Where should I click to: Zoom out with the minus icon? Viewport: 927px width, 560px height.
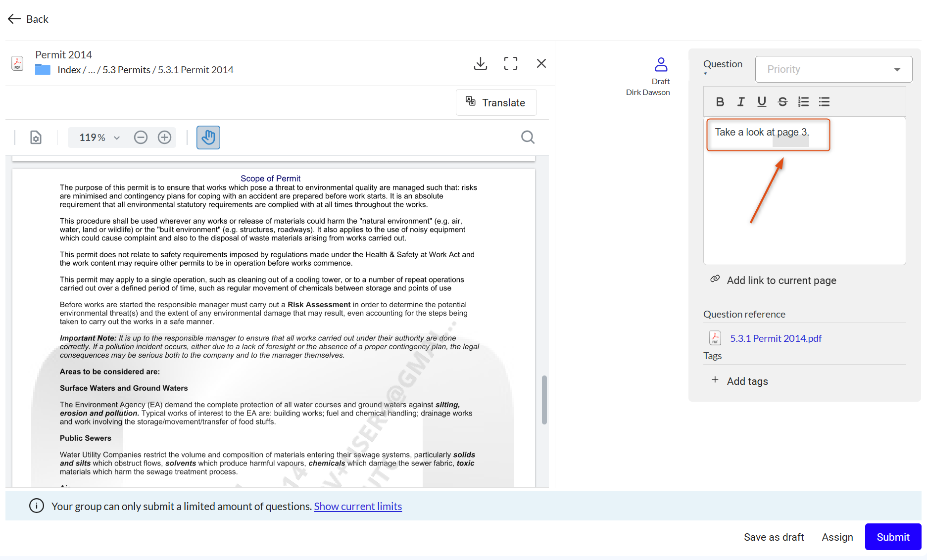pos(141,137)
